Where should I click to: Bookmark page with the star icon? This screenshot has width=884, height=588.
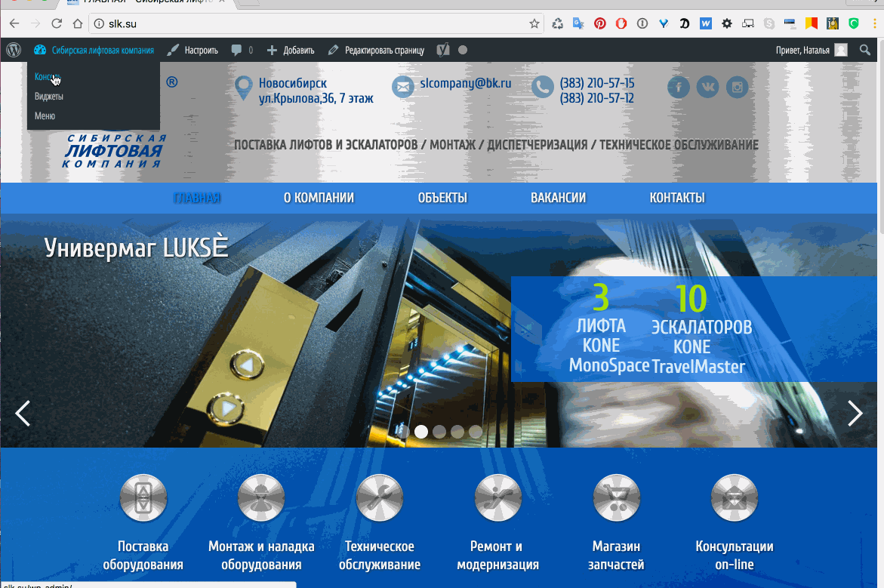pyautogui.click(x=534, y=23)
